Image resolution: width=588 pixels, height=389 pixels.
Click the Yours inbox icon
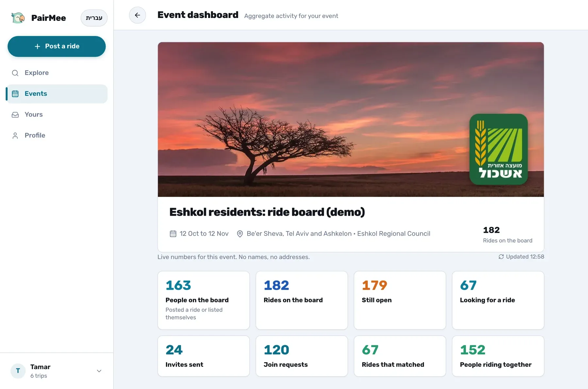[x=15, y=115]
